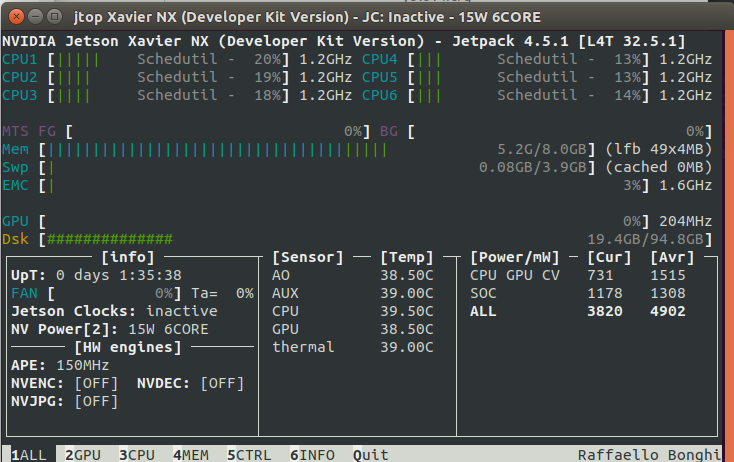Minimize the jtop terminal window

click(36, 17)
